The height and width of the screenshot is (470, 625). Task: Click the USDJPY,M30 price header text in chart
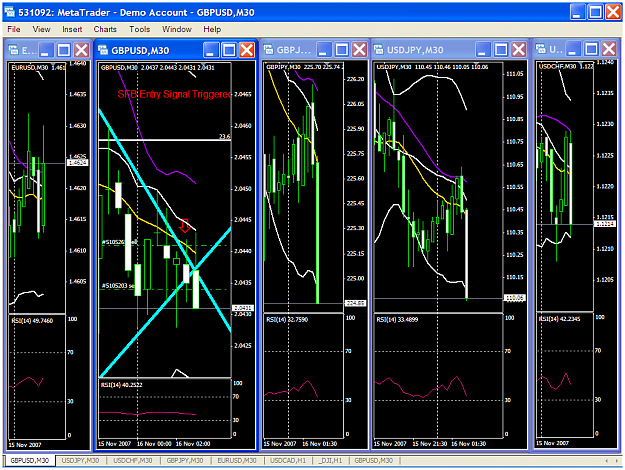[x=432, y=67]
